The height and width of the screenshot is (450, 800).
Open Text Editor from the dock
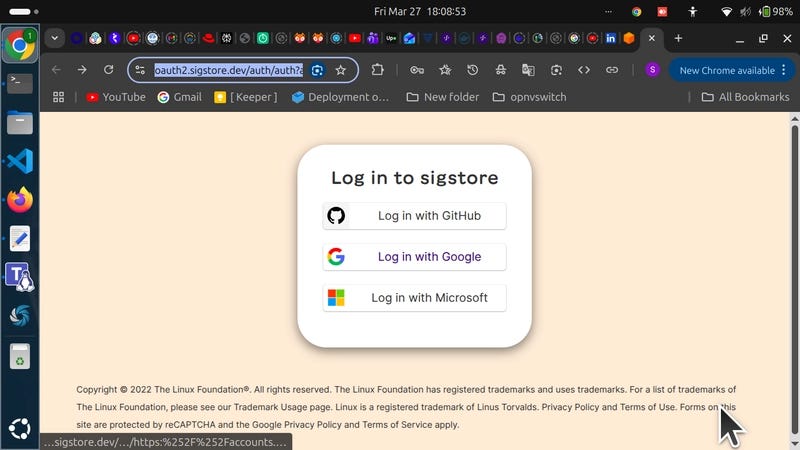tap(20, 238)
